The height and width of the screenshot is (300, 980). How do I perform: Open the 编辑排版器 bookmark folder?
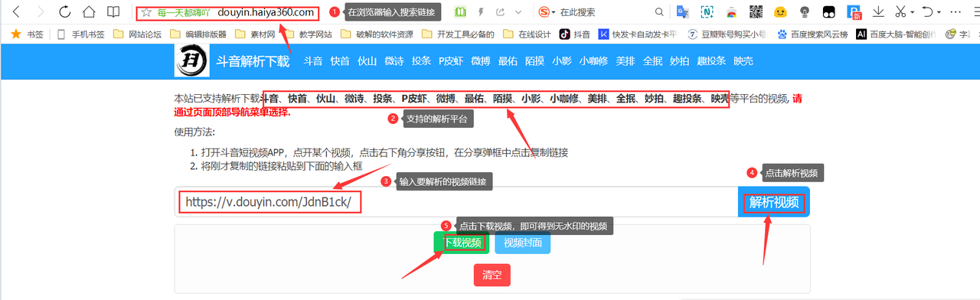[x=198, y=34]
